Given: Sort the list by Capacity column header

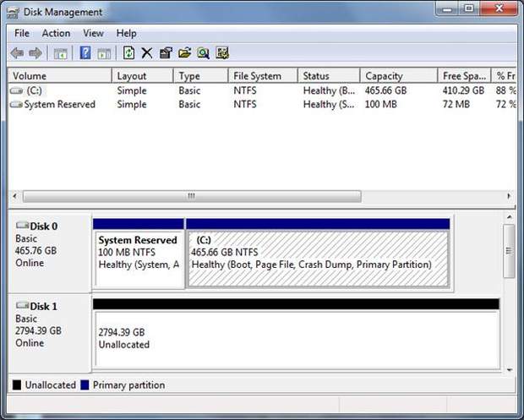Looking at the screenshot, I should coord(384,76).
